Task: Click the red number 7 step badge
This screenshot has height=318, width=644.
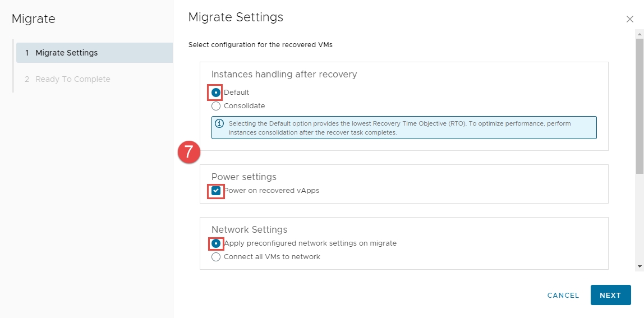Action: click(x=189, y=153)
